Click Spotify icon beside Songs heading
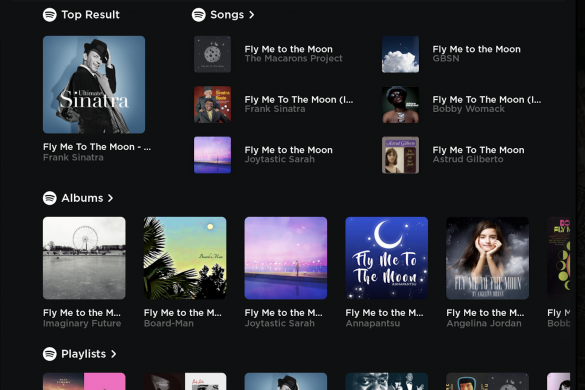The image size is (585, 390). (198, 15)
